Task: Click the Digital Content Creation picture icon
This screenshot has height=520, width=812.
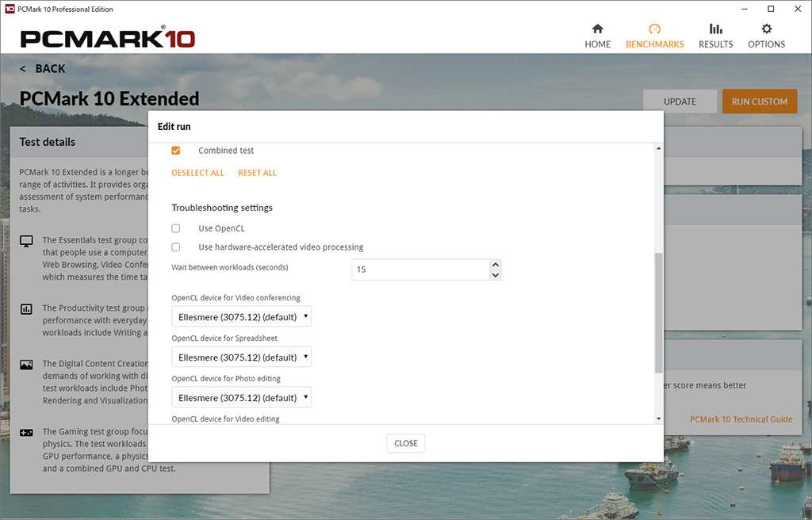Action: tap(26, 365)
